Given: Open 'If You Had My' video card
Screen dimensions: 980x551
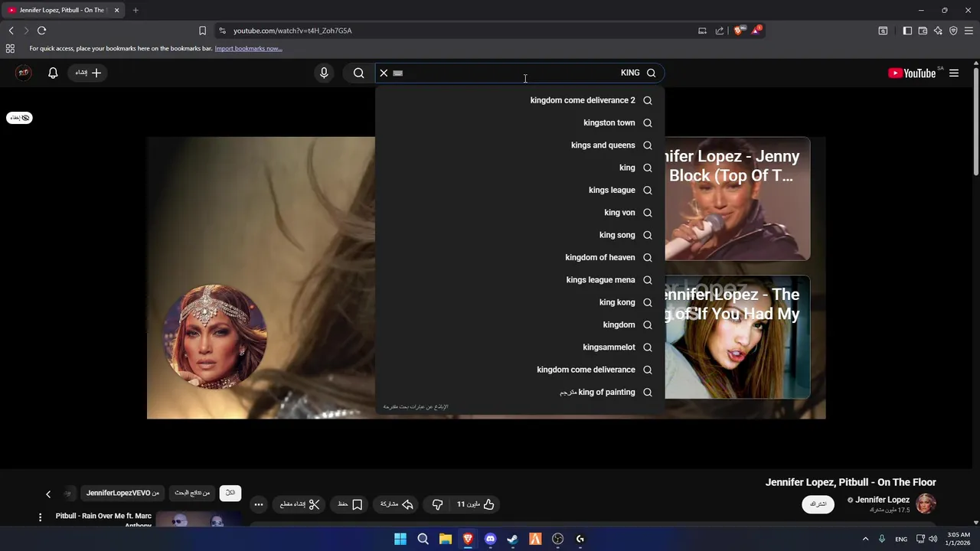Looking at the screenshot, I should (737, 337).
